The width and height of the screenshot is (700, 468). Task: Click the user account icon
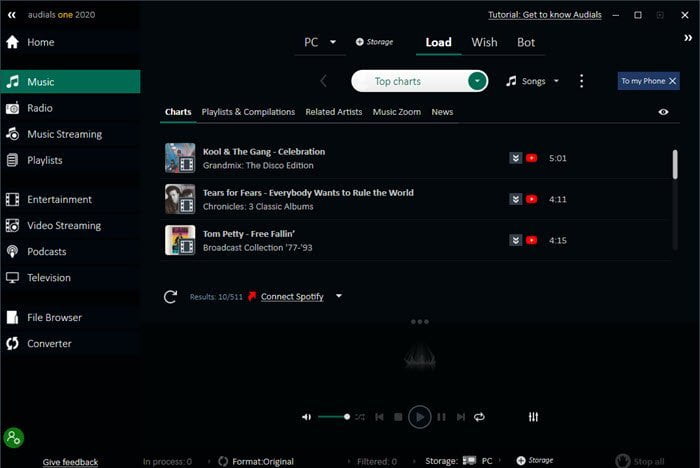tap(14, 438)
